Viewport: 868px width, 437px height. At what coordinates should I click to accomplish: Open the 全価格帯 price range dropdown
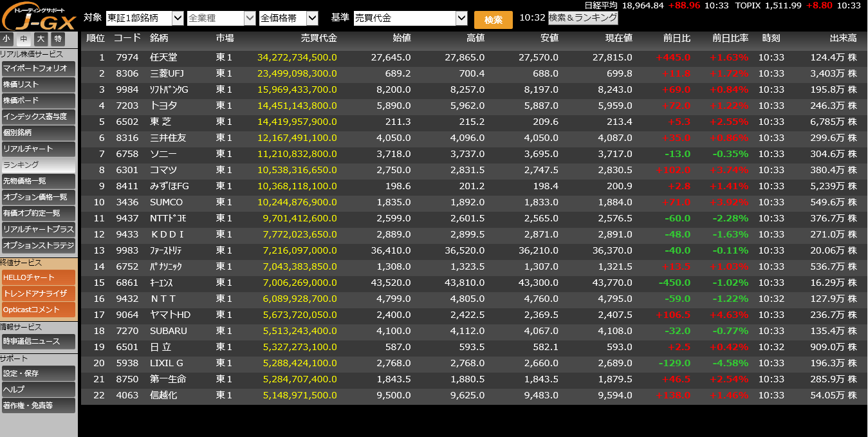(x=288, y=18)
